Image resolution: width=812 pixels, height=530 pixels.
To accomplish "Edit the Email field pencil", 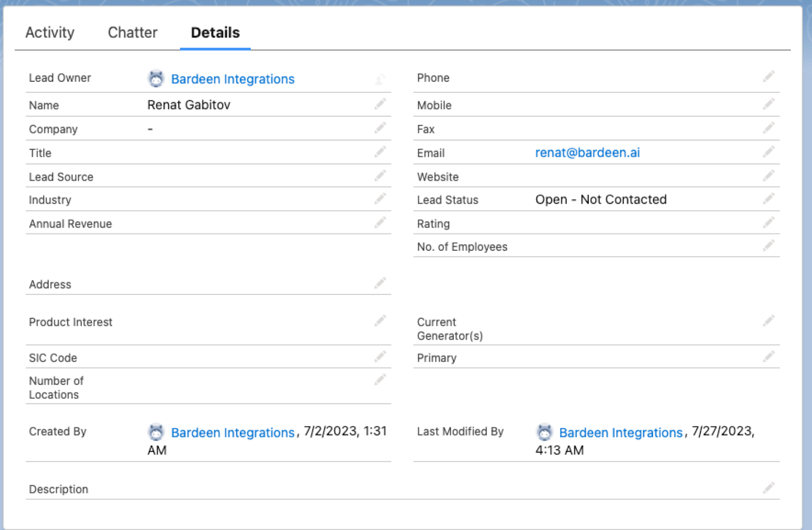I will point(768,152).
